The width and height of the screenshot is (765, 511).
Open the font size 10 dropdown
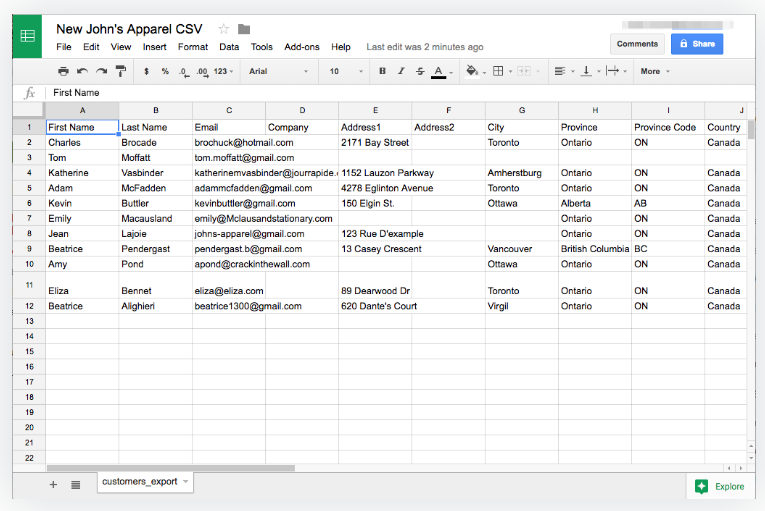pos(346,71)
